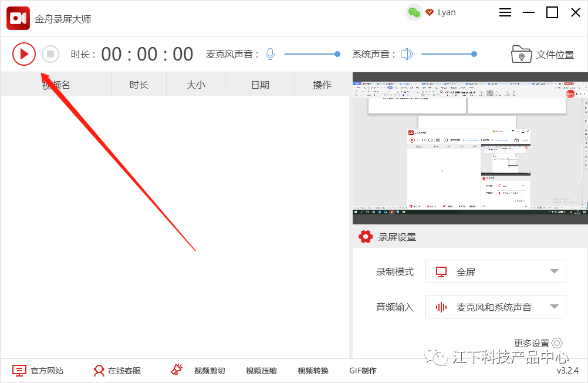The height and width of the screenshot is (383, 588).
Task: Open the 官方网站 monitor icon
Action: 19,371
